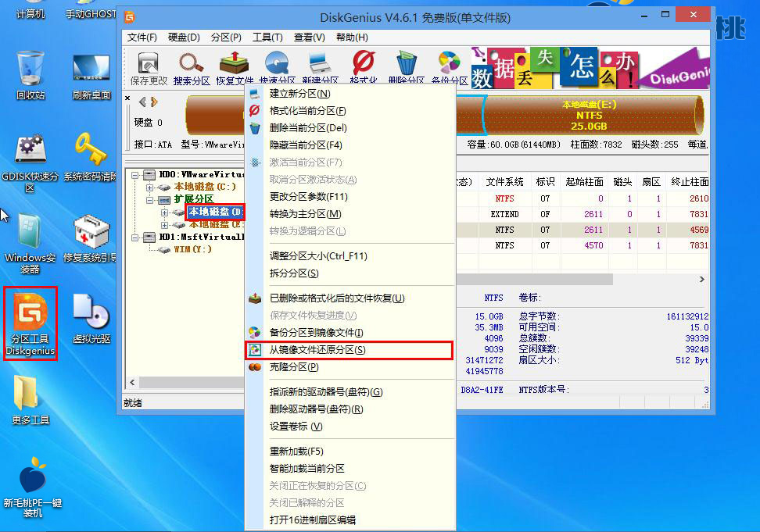
Task: Click the 起始柱面 column header
Action: point(584,181)
